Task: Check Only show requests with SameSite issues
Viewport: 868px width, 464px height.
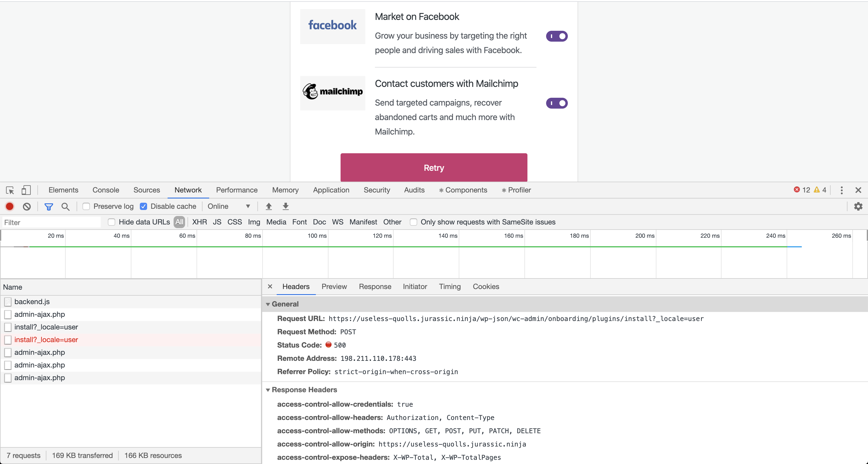Action: [414, 222]
